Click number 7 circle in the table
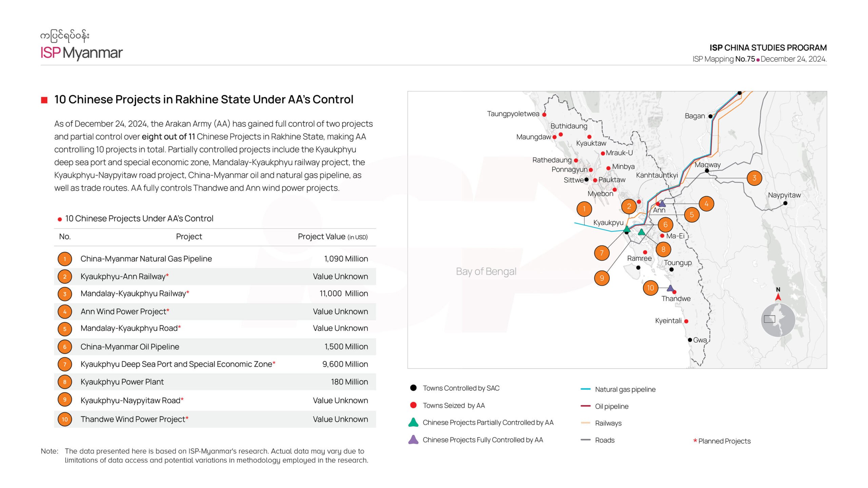The width and height of the screenshot is (868, 488). pyautogui.click(x=65, y=364)
